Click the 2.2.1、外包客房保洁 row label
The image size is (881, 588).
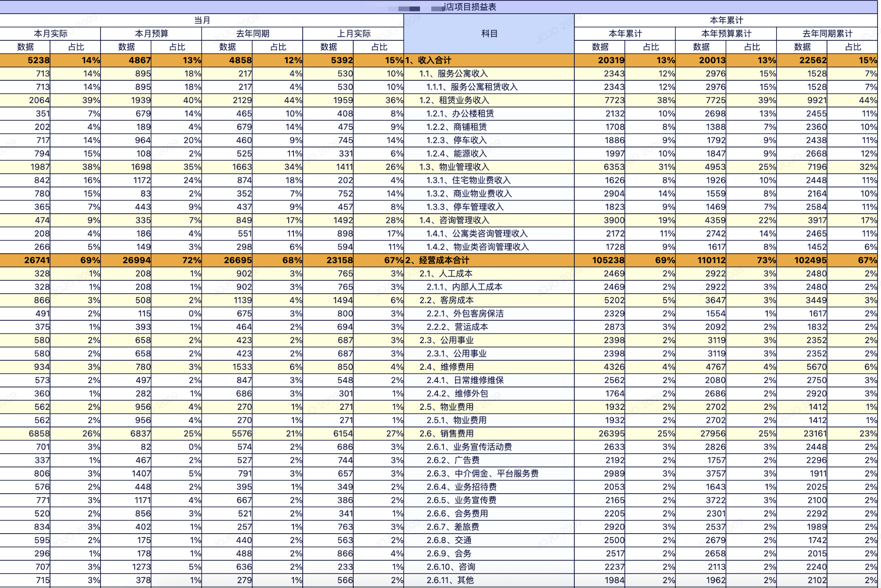click(465, 313)
